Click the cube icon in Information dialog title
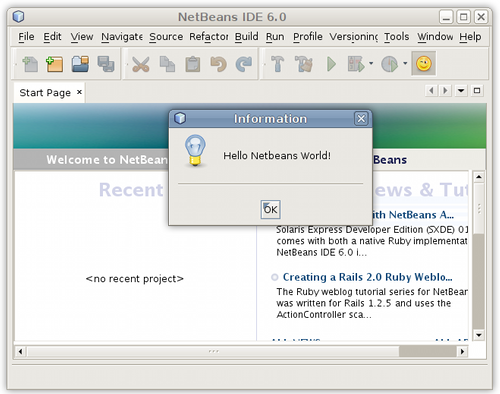This screenshot has width=500, height=394. pos(180,118)
